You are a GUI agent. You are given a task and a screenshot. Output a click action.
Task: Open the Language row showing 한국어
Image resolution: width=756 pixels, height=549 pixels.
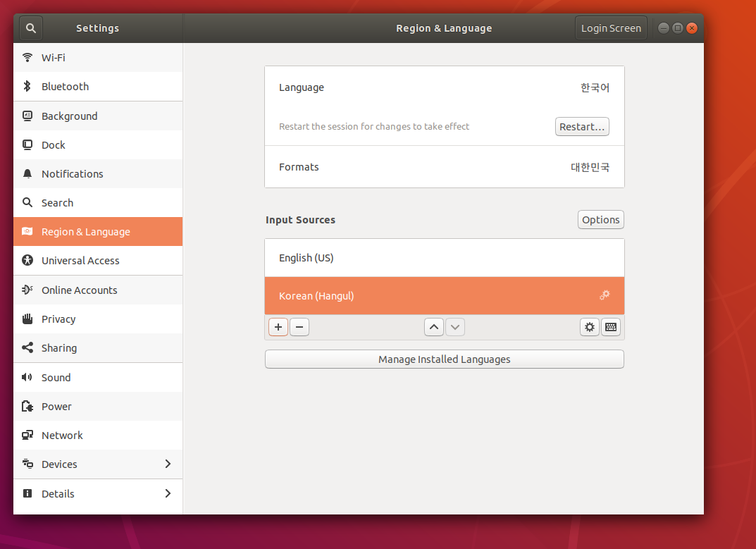pos(445,87)
